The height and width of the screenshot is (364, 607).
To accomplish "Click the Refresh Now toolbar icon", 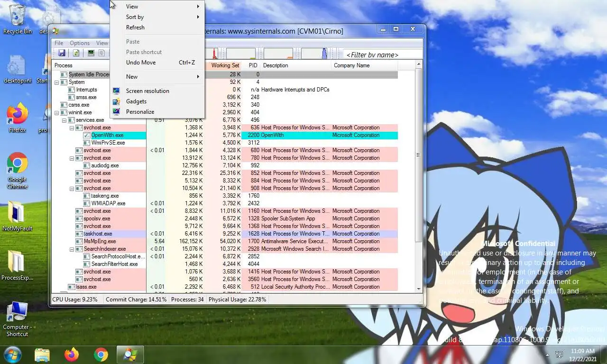I will click(x=75, y=53).
